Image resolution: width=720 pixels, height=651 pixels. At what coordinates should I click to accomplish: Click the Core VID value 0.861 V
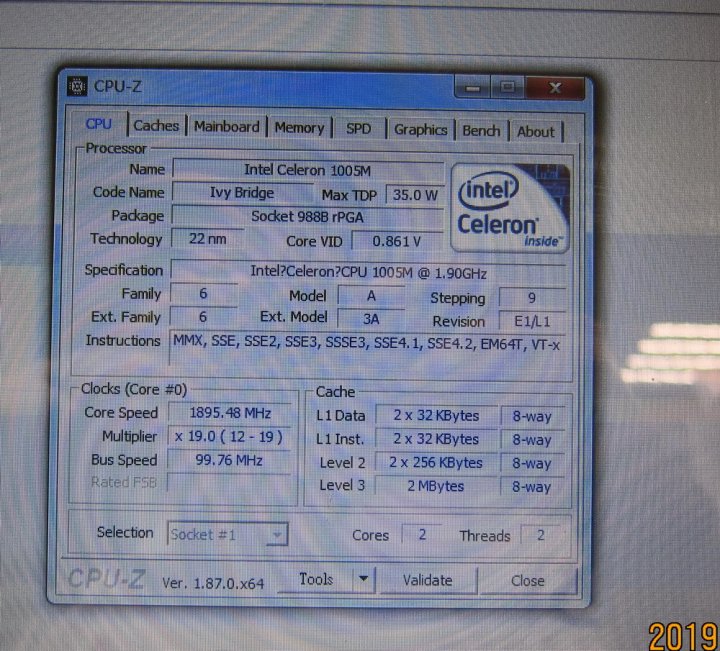pos(397,241)
